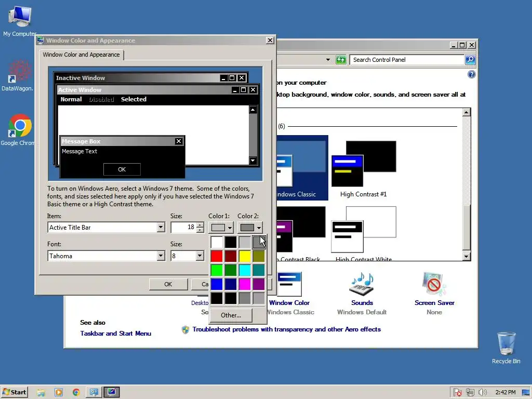Click the Other... button in color palette
Screen dimensions: 532x399
(231, 315)
